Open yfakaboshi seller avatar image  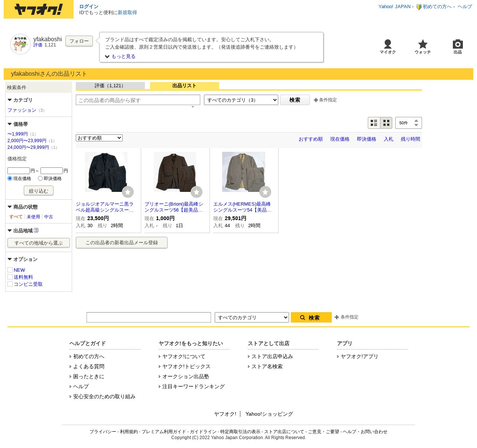(x=20, y=44)
